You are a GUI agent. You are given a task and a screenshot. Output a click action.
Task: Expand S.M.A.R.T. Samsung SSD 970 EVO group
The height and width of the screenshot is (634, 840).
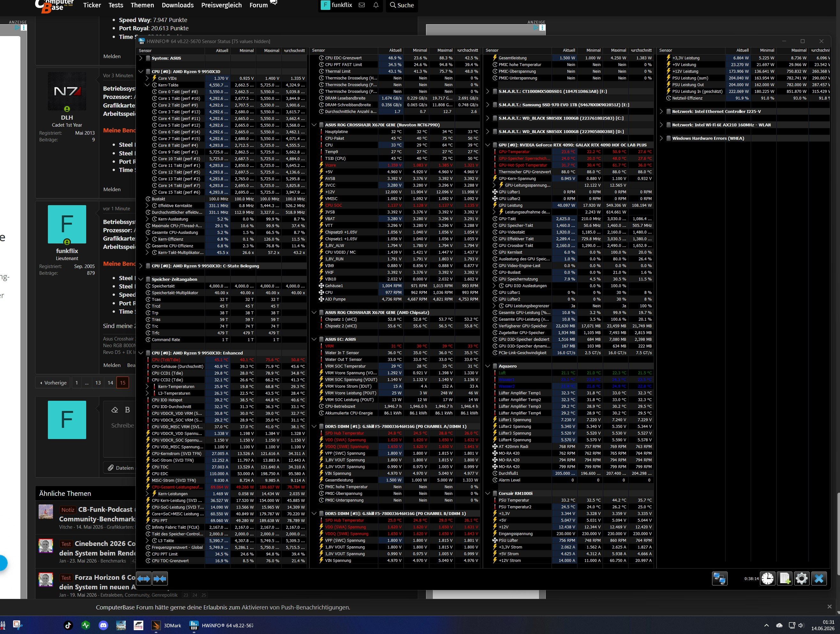click(488, 105)
